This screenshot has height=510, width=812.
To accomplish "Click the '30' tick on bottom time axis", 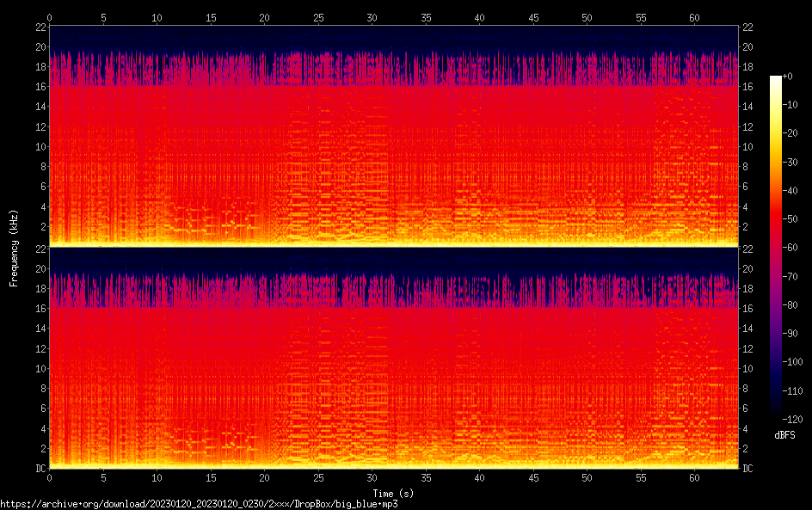I will pos(372,477).
